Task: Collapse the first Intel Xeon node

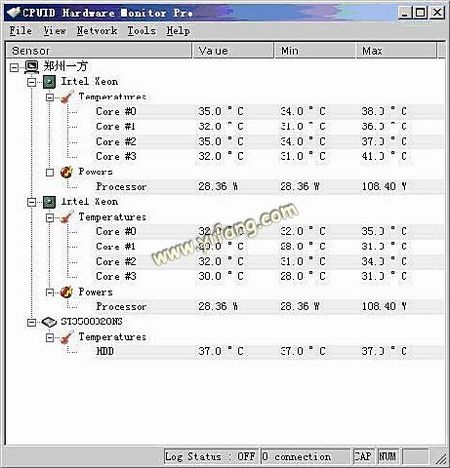Action: [x=32, y=82]
